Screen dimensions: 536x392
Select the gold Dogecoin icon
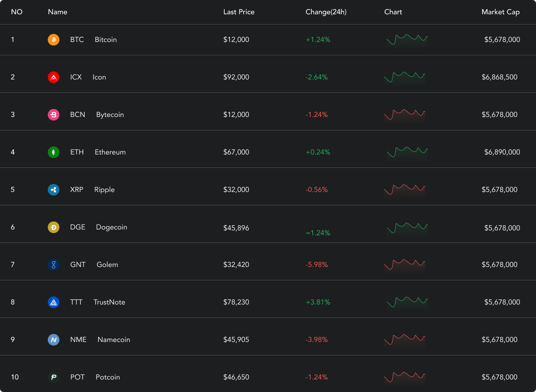pyautogui.click(x=54, y=227)
